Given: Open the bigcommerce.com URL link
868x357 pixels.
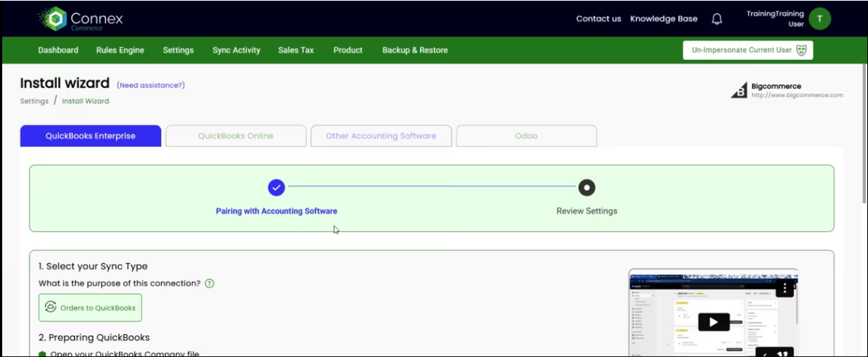Looking at the screenshot, I should [797, 95].
